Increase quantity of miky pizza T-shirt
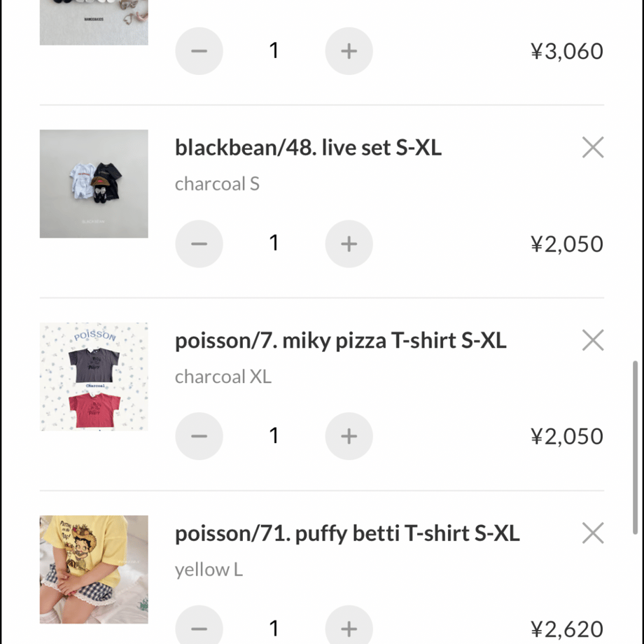Viewport: 644px width, 644px height. click(349, 436)
